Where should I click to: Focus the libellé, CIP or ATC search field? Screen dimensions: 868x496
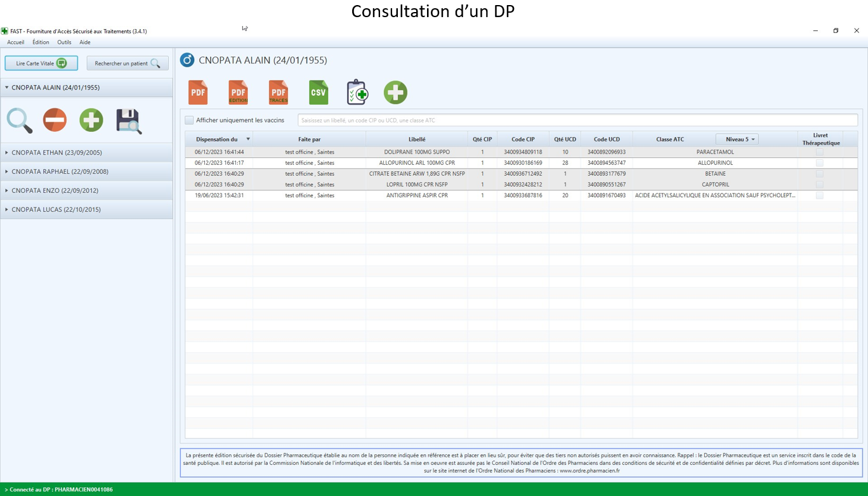pyautogui.click(x=577, y=120)
